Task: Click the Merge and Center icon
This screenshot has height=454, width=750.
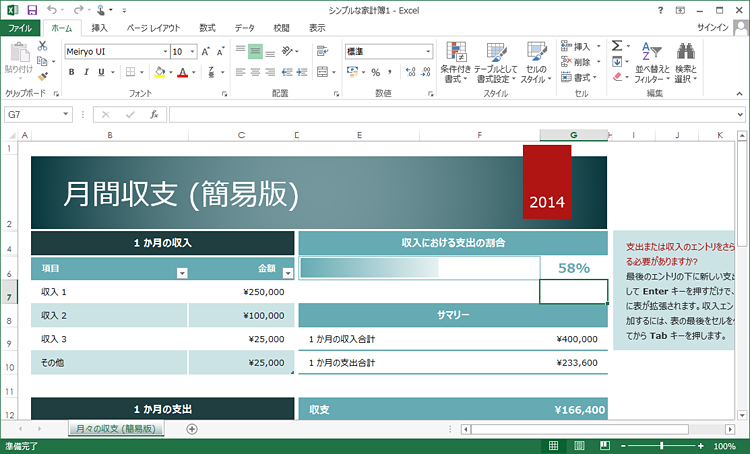Action: tap(322, 72)
